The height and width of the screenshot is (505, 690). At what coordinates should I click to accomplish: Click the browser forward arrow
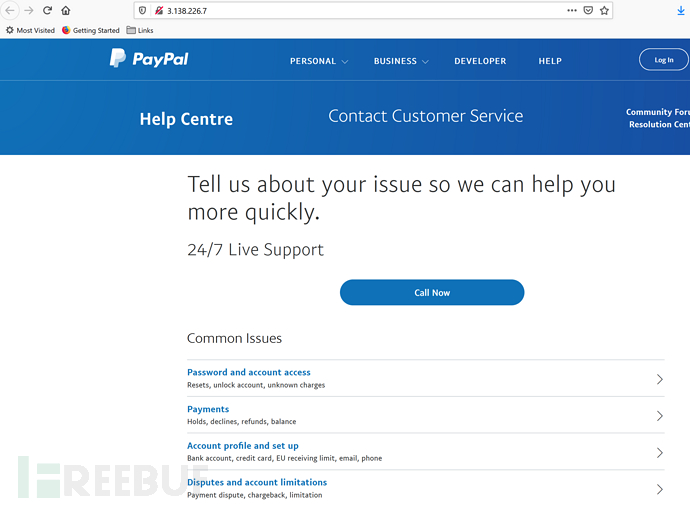pos(29,11)
